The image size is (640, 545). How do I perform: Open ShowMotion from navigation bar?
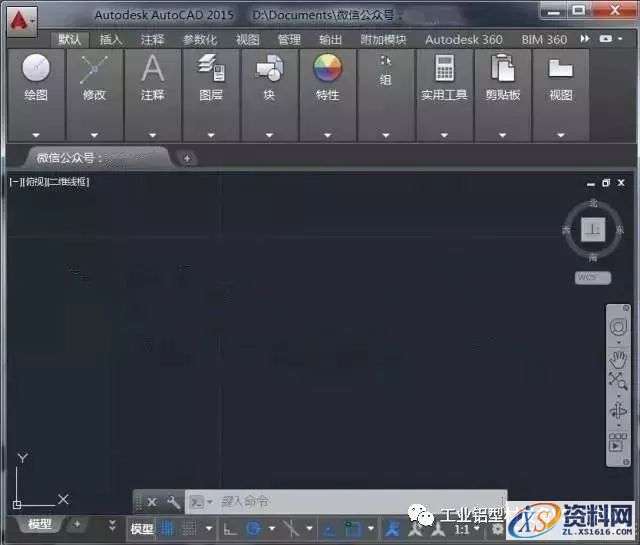[618, 443]
